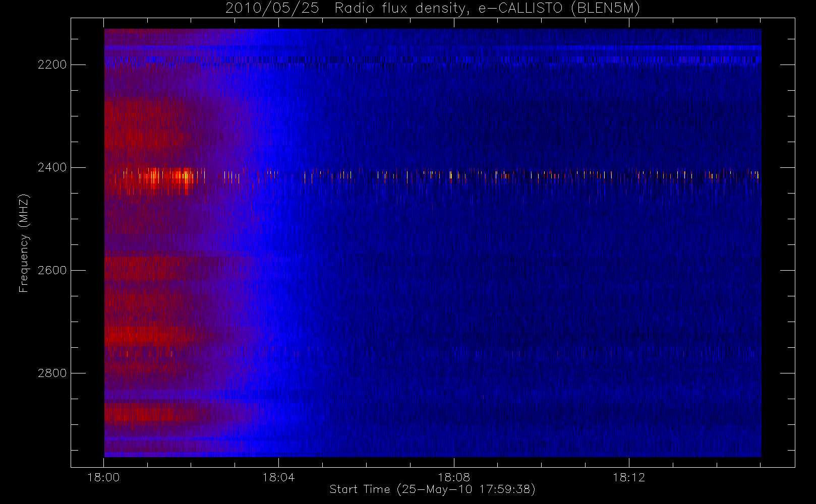
Task: Click the 18:04 time tick label
Action: [x=278, y=477]
